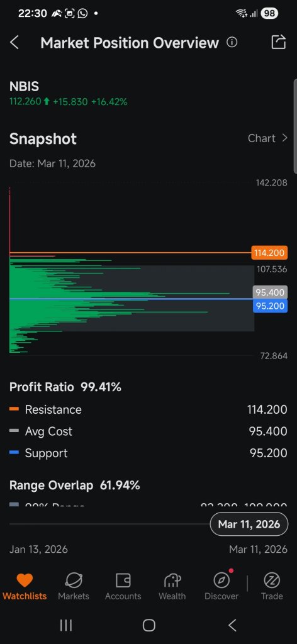Select the NBIS ticker name
297x644 pixels.
[25, 87]
